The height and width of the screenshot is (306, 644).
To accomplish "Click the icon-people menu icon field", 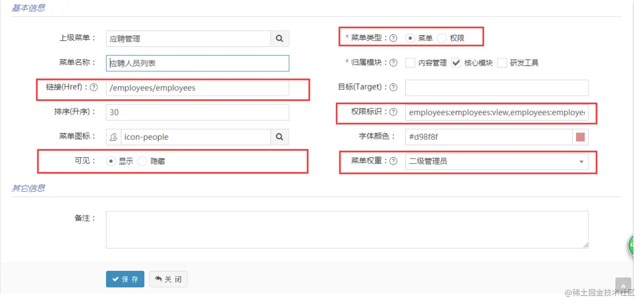I will point(196,137).
